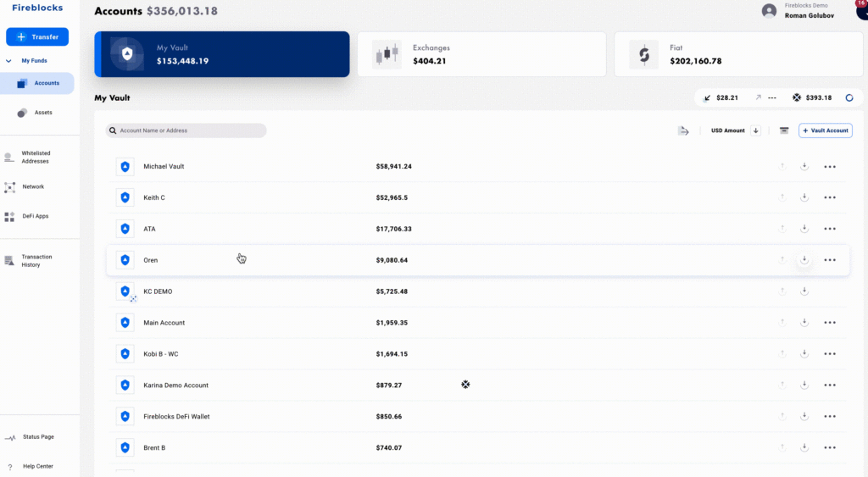Open three-dot menu for Michael Vault
The image size is (868, 477).
pos(830,167)
